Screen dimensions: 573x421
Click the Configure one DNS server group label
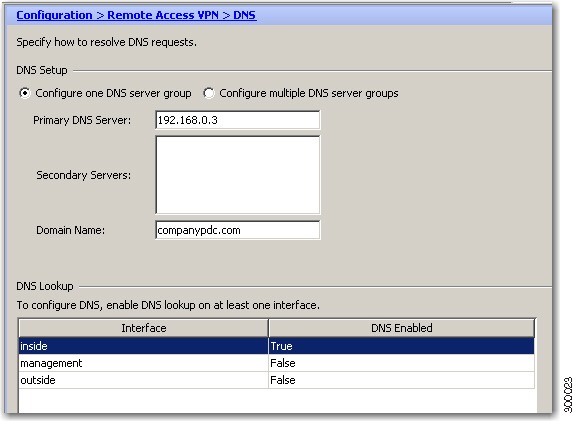[x=113, y=93]
